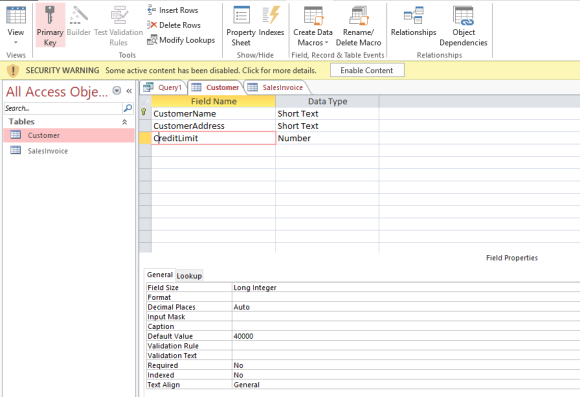Screen dimensions: 580x397
Task: Collapse the navigation pane shutter
Action: [x=129, y=91]
